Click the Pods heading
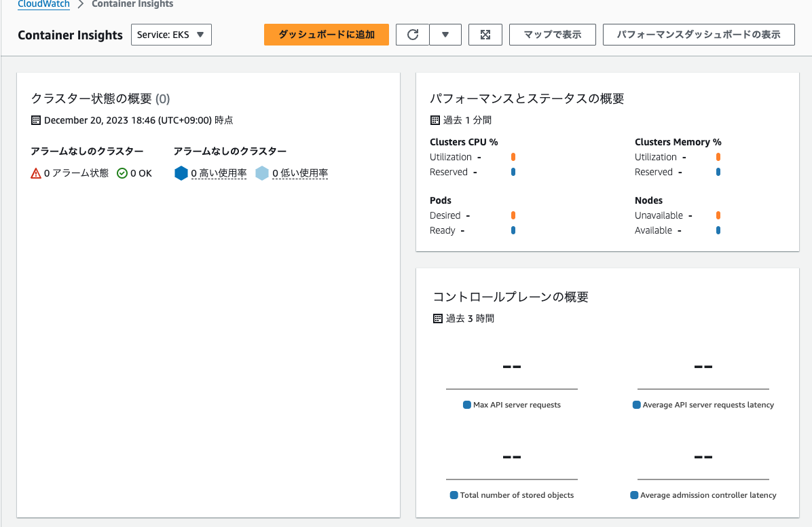The image size is (812, 527). tap(441, 200)
